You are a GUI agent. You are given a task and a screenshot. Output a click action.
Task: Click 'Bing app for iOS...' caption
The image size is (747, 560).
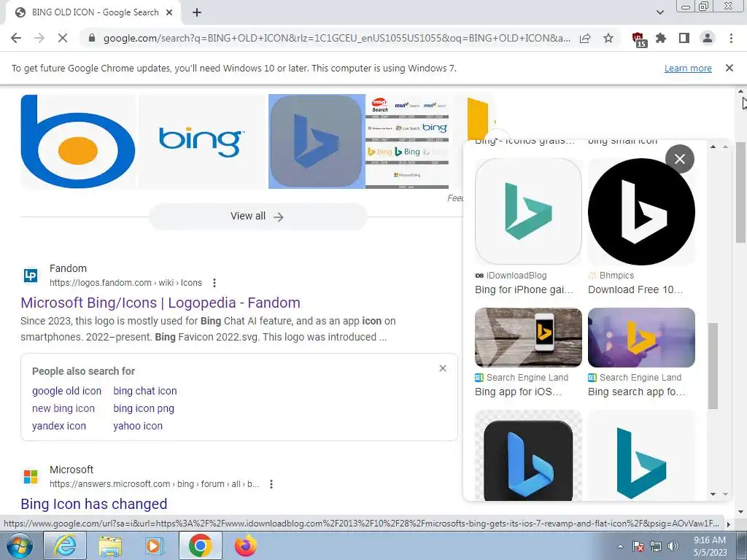click(519, 392)
